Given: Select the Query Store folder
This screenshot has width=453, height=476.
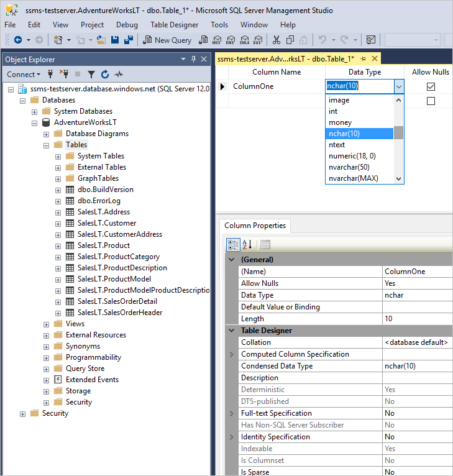Looking at the screenshot, I should [85, 368].
